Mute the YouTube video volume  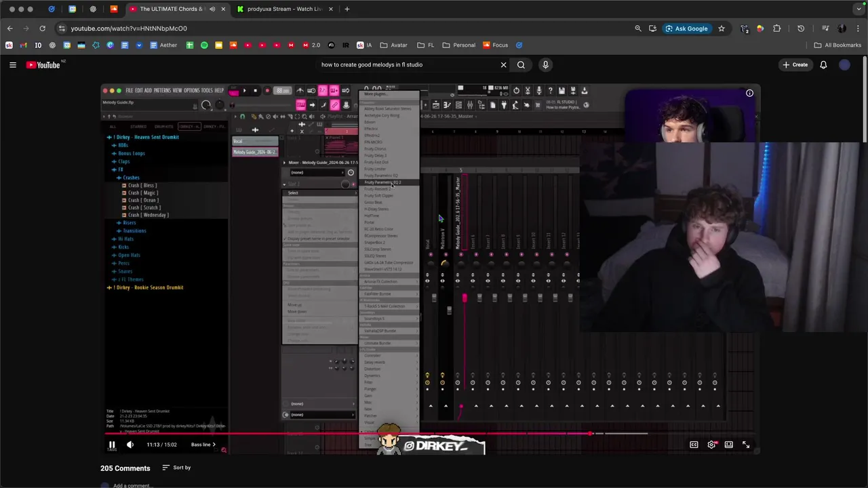click(x=130, y=445)
